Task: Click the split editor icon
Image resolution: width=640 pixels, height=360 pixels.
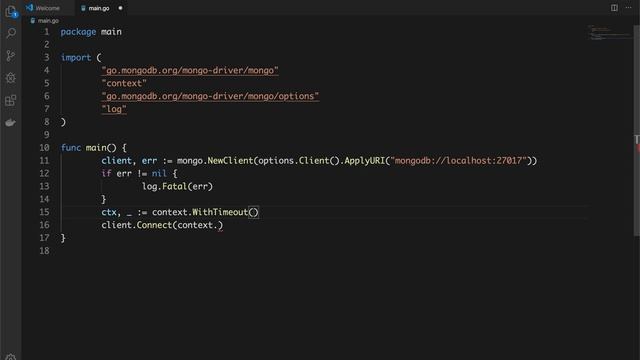Action: click(x=614, y=8)
